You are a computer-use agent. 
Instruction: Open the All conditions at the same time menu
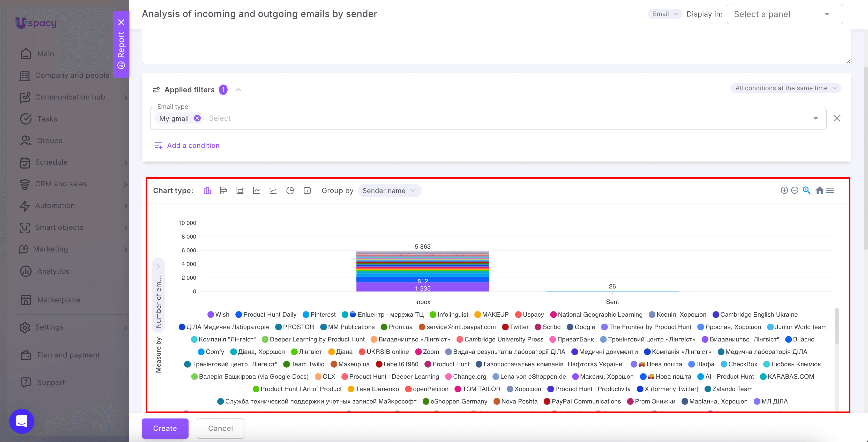[x=785, y=88]
